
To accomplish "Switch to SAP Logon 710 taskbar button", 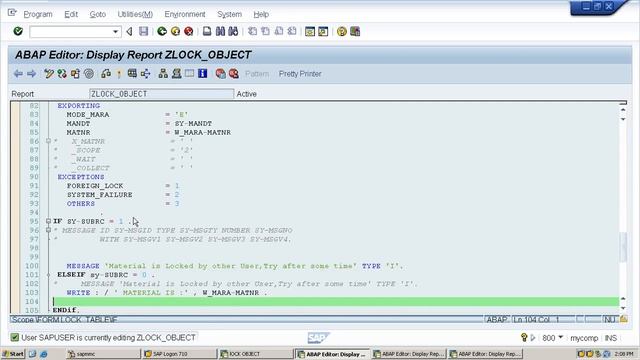I will [x=178, y=354].
